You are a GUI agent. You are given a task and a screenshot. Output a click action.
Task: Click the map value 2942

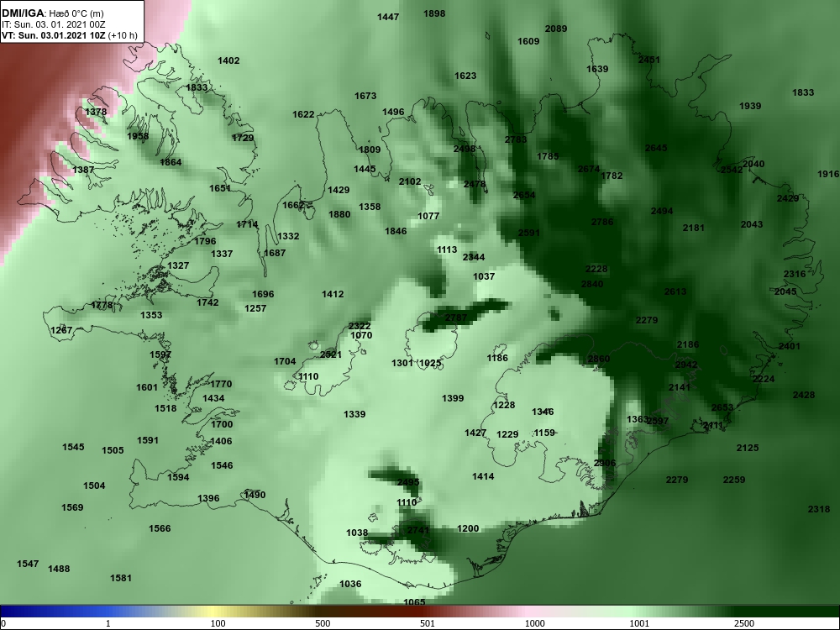tap(686, 365)
